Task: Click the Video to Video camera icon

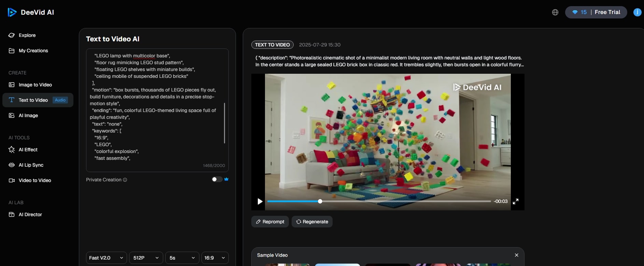Action: click(x=12, y=180)
